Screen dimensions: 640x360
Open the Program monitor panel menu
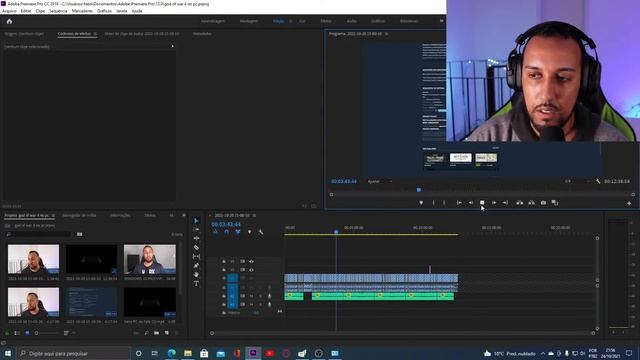386,34
